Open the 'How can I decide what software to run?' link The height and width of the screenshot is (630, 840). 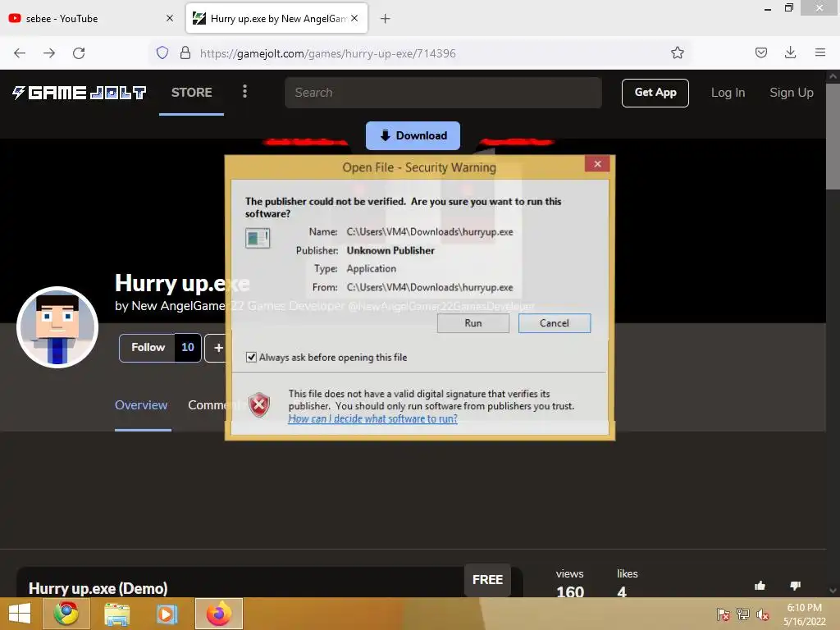(x=373, y=419)
